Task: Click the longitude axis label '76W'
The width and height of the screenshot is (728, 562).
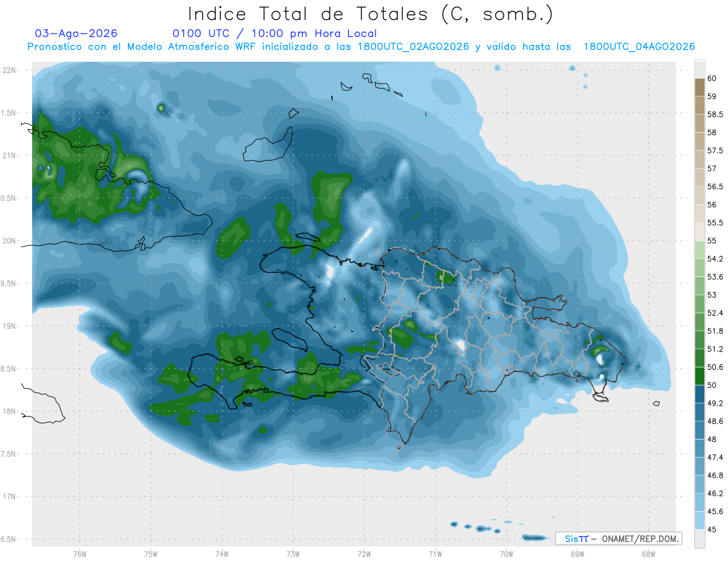Action: [79, 554]
